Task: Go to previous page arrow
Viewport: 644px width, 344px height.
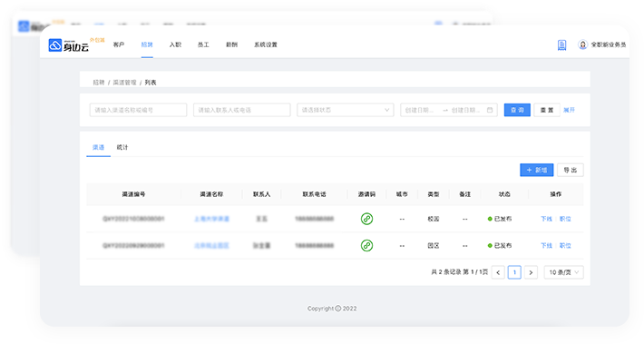Action: click(x=498, y=272)
